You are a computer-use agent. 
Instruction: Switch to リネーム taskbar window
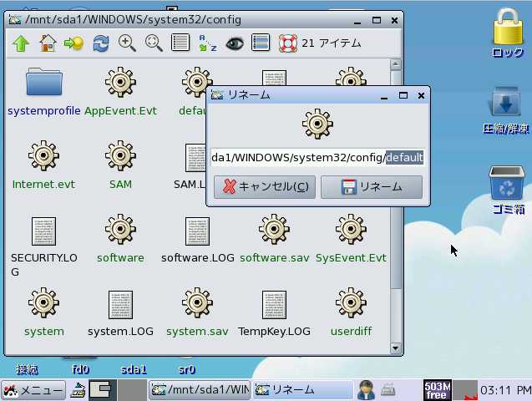point(302,389)
